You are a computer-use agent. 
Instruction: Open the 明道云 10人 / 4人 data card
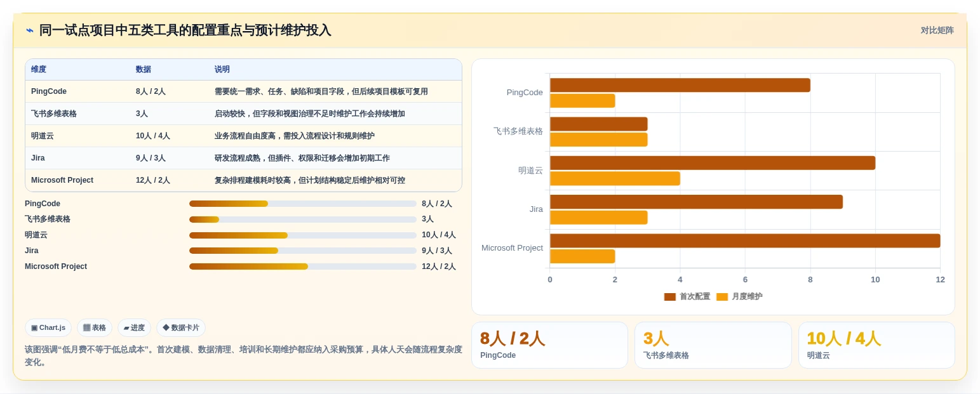coord(876,345)
